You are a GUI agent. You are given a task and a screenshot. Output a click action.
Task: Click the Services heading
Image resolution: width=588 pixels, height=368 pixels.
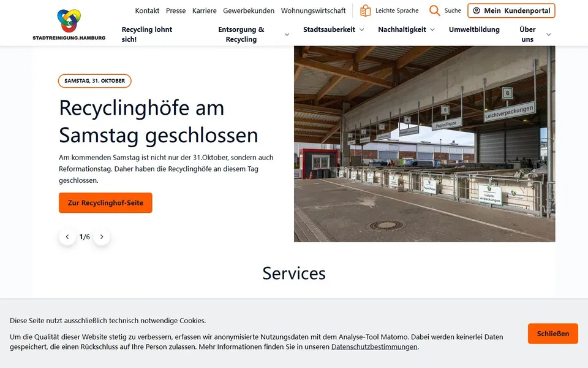(294, 273)
